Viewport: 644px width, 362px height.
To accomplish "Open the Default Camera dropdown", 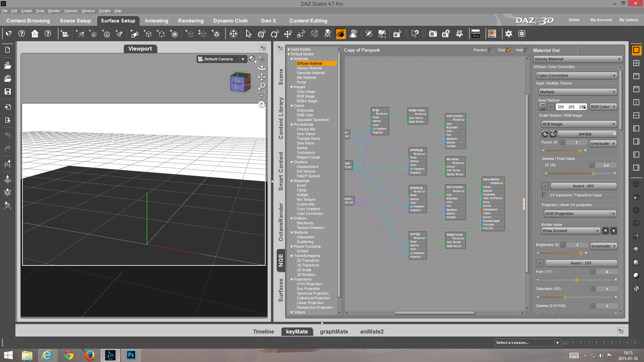I will pos(243,59).
